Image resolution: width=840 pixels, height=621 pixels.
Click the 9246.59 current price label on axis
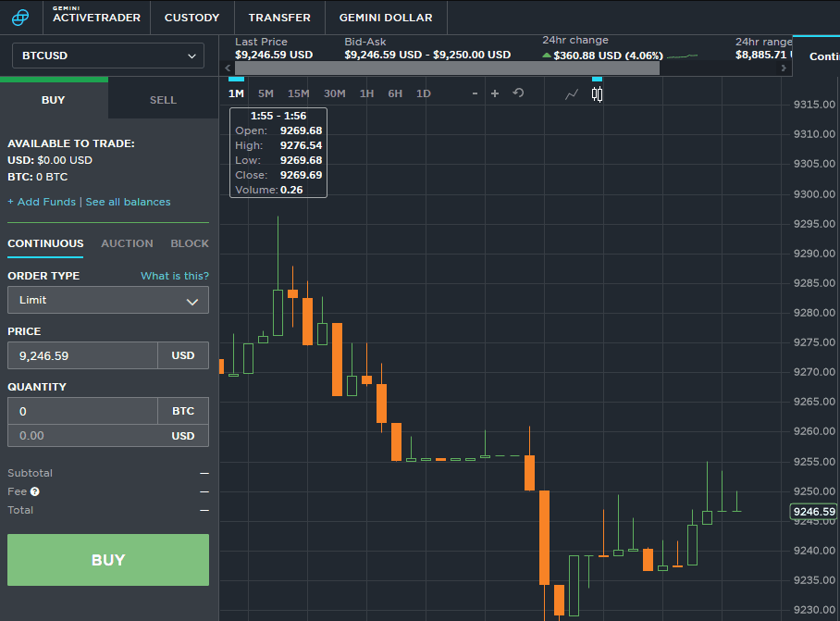[x=814, y=512]
